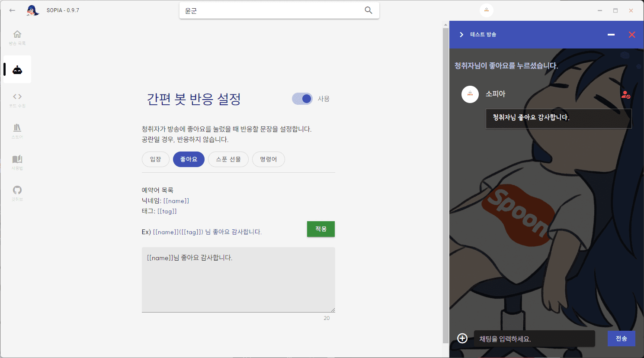Collapse the 테스트 방송 panel chevron
644x358 pixels.
461,35
